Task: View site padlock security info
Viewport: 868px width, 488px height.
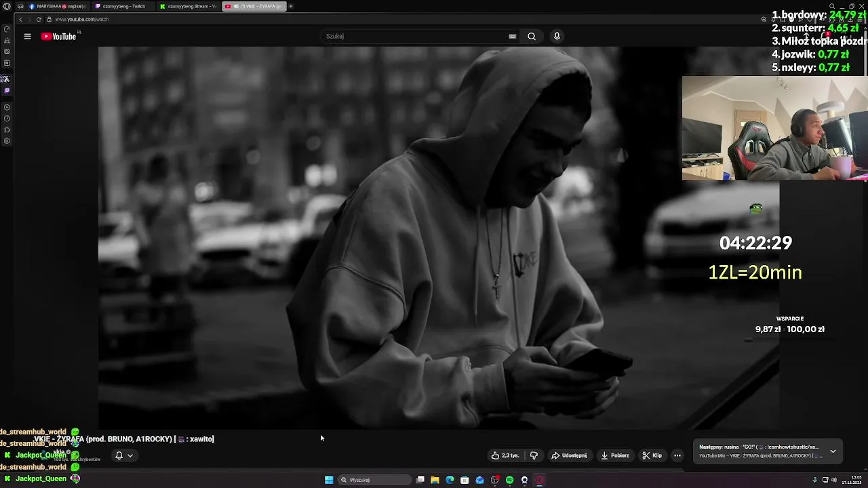Action: click(49, 19)
